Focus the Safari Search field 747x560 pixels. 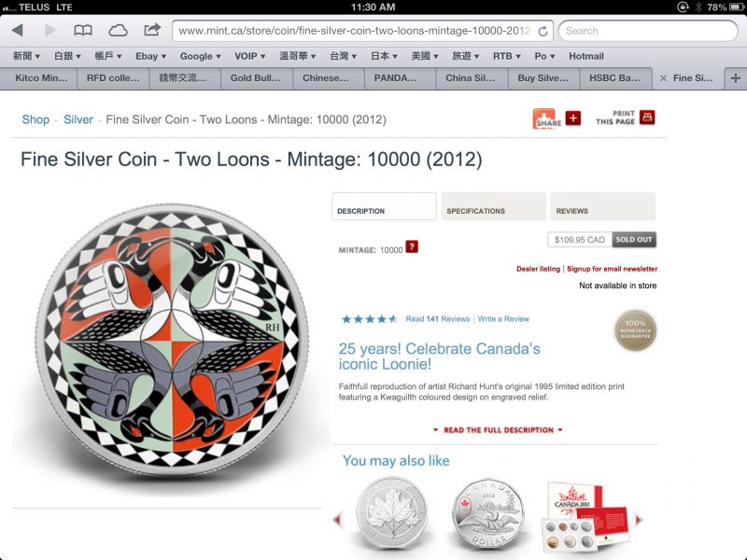(647, 31)
